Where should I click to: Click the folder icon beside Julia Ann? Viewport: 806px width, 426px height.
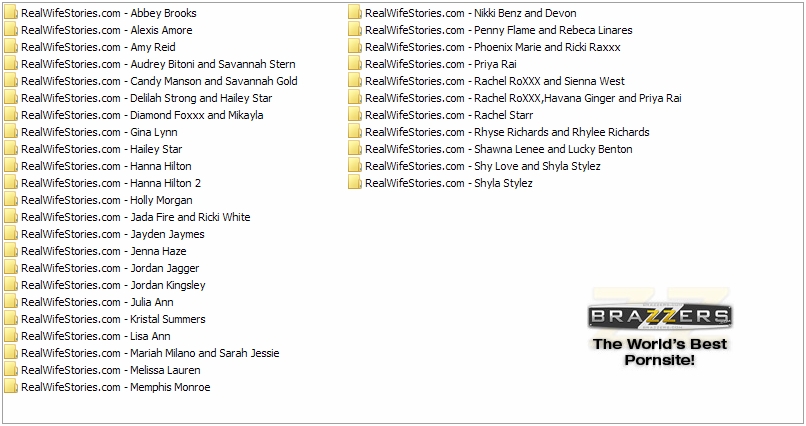[11, 302]
